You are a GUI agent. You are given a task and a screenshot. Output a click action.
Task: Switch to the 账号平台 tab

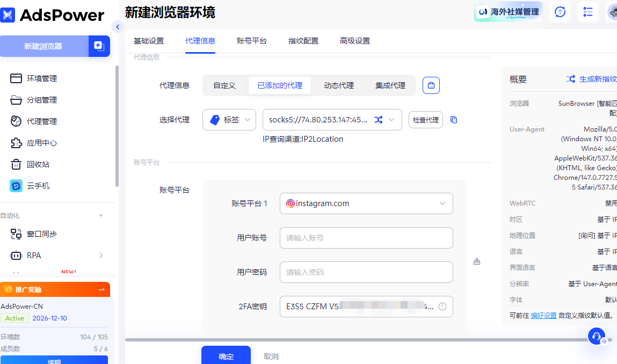(252, 41)
